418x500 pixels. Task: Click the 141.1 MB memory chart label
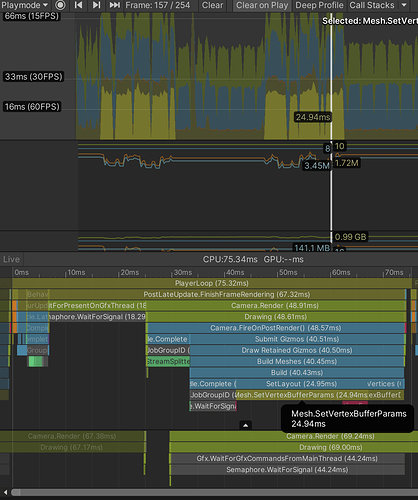(312, 248)
